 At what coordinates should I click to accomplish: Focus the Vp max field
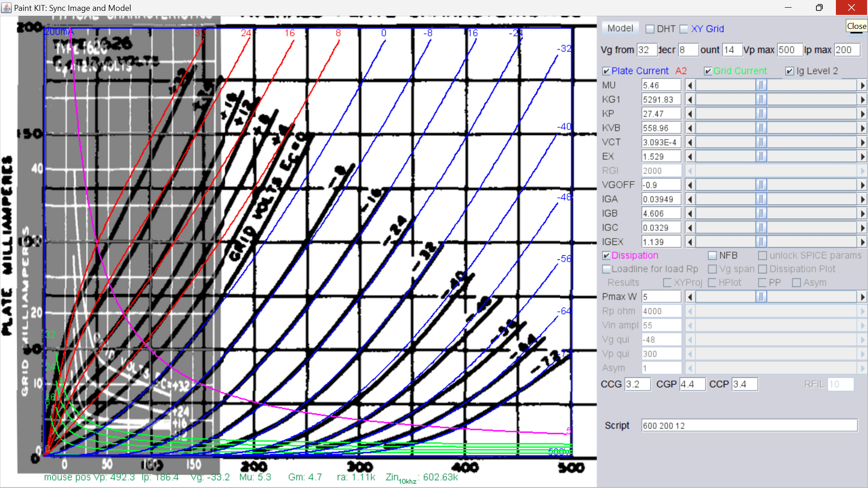[790, 50]
